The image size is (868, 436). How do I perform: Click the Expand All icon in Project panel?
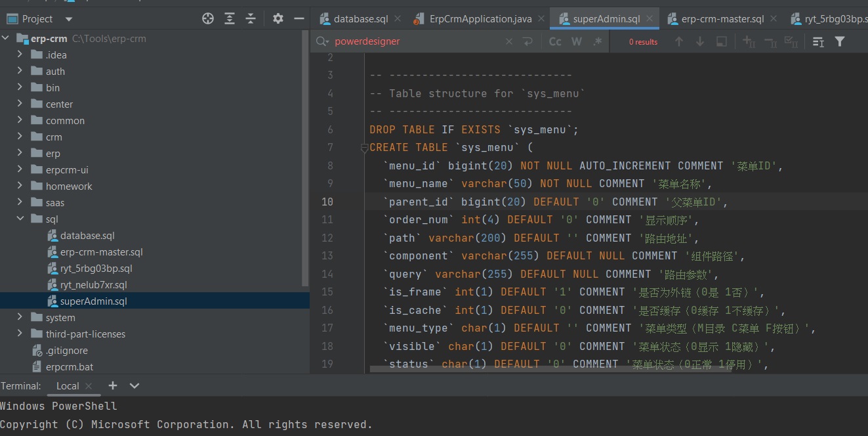pos(230,19)
